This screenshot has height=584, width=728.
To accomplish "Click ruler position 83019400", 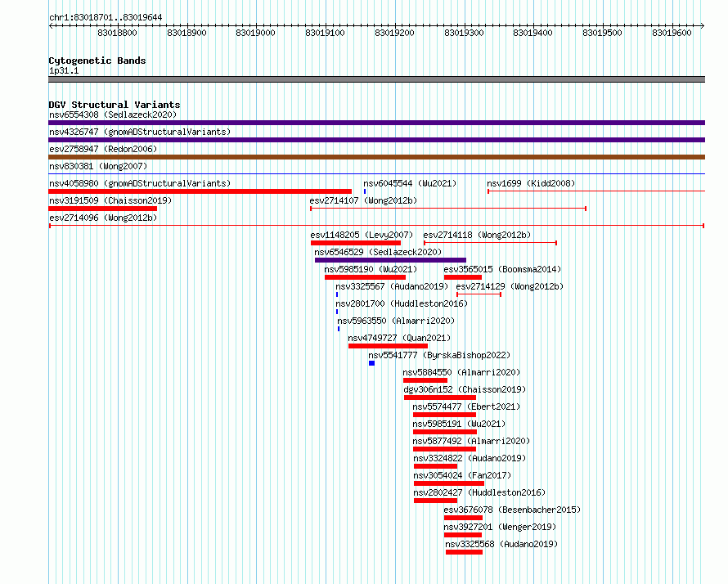I will pos(533,33).
